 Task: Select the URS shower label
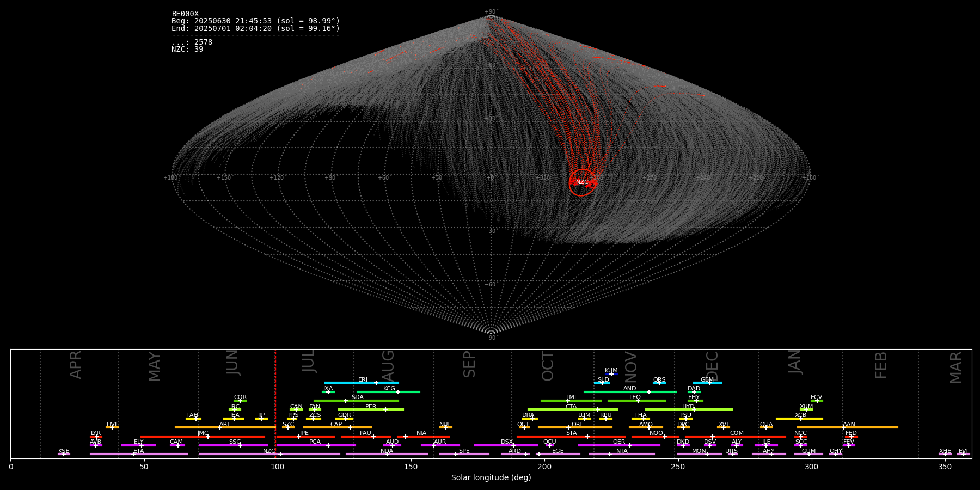click(x=732, y=451)
